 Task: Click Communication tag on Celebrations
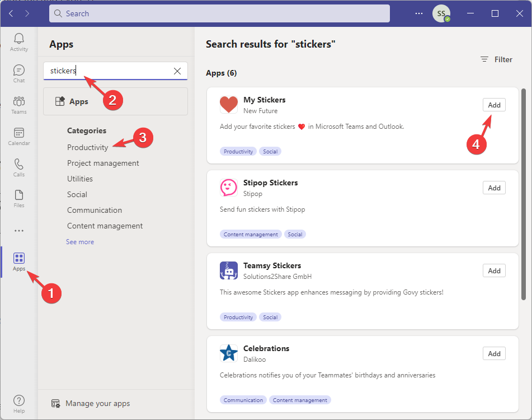click(x=243, y=400)
